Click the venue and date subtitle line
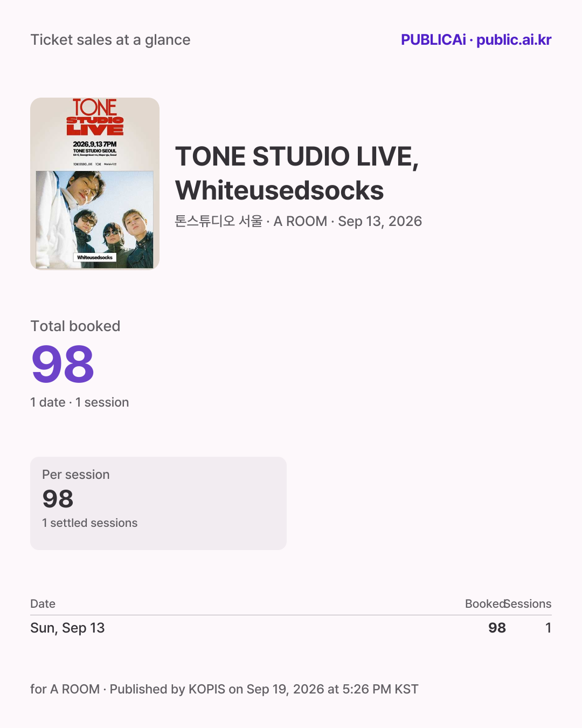The image size is (582, 728). (299, 221)
